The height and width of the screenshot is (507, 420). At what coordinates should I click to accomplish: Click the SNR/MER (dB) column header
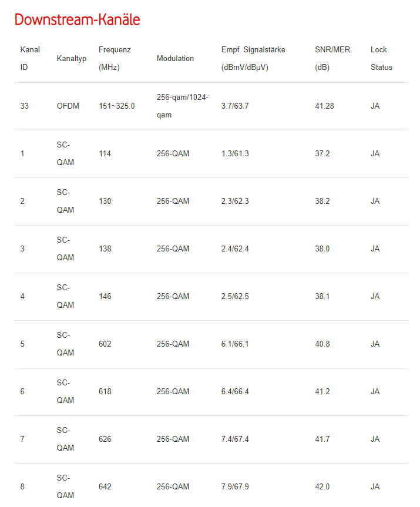click(332, 58)
